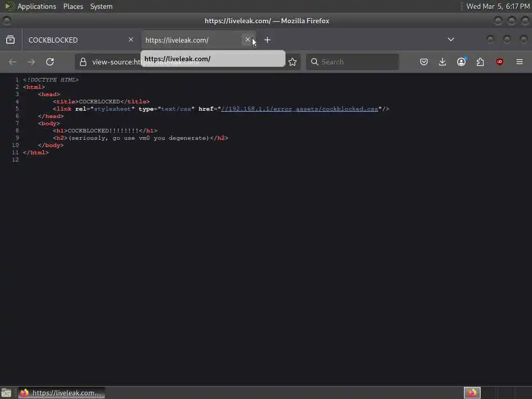Image resolution: width=532 pixels, height=399 pixels.
Task: Click the closing </html> tag line
Action: (x=36, y=153)
